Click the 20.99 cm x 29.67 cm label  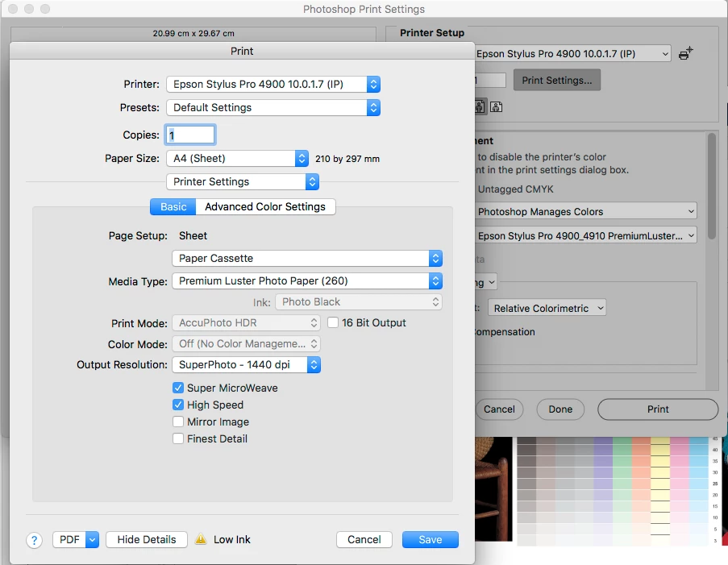[x=193, y=33]
